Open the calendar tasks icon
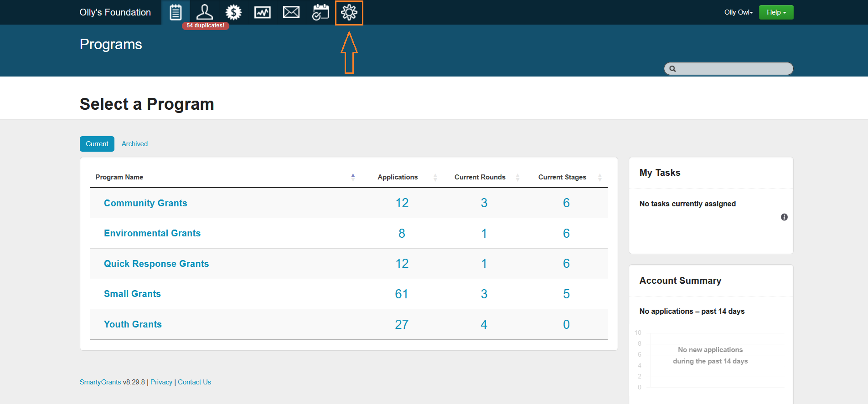868x404 pixels. click(320, 12)
